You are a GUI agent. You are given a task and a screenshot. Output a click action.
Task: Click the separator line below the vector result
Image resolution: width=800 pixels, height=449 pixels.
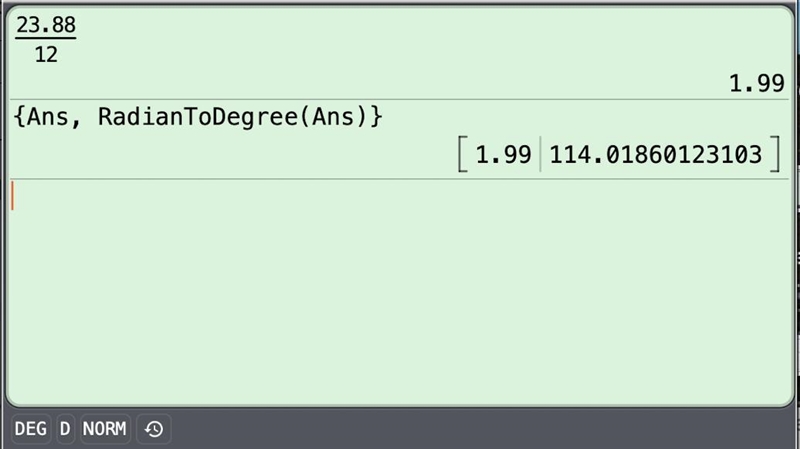click(399, 179)
